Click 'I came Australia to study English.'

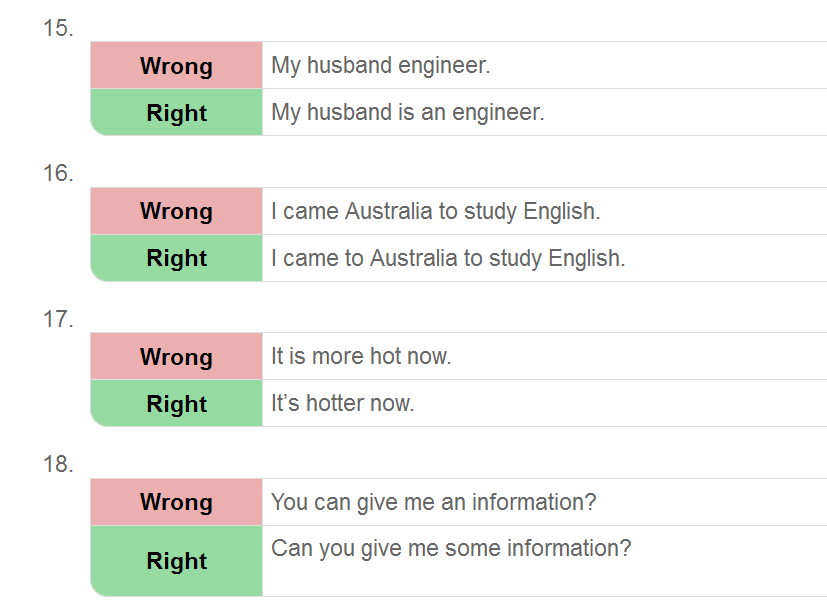[x=436, y=212]
